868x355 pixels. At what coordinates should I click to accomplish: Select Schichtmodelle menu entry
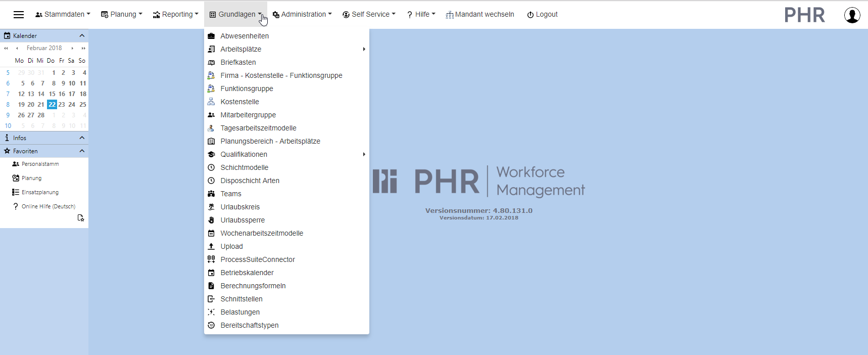[x=286, y=167]
